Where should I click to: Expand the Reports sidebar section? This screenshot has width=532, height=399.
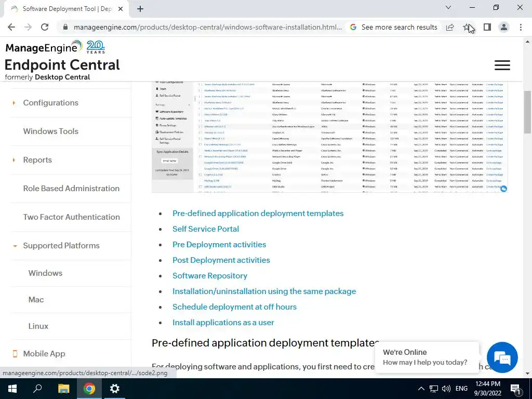pyautogui.click(x=37, y=160)
